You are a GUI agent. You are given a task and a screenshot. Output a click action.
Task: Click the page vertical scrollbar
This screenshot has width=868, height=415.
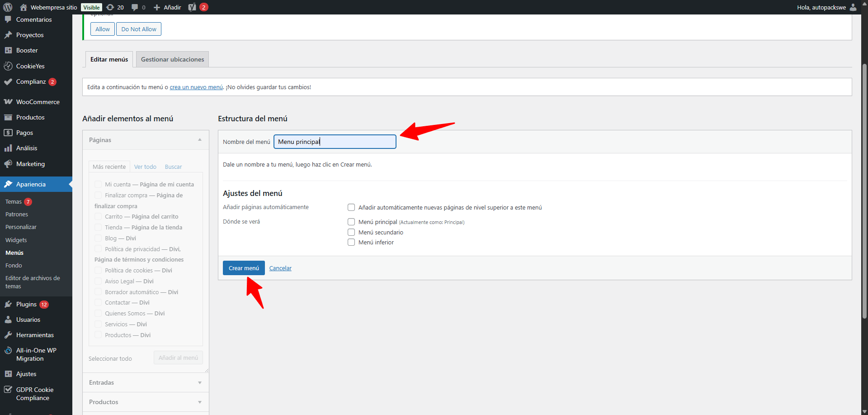click(864, 190)
